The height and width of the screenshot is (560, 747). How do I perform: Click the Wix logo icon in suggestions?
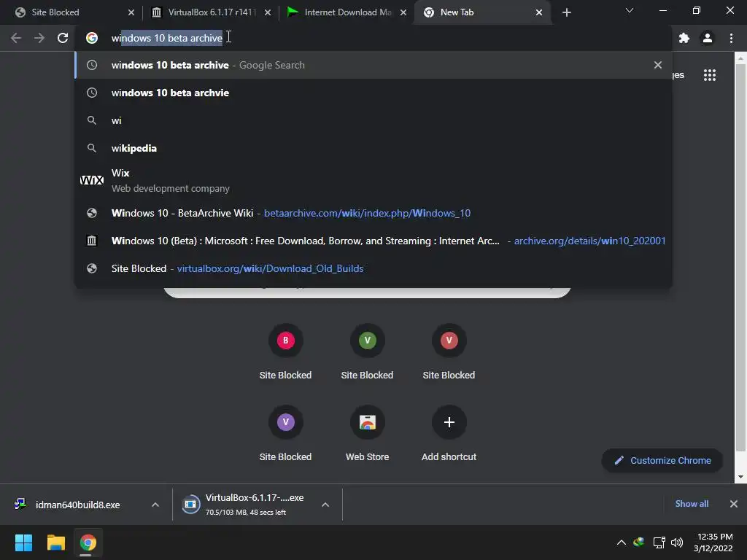point(91,180)
